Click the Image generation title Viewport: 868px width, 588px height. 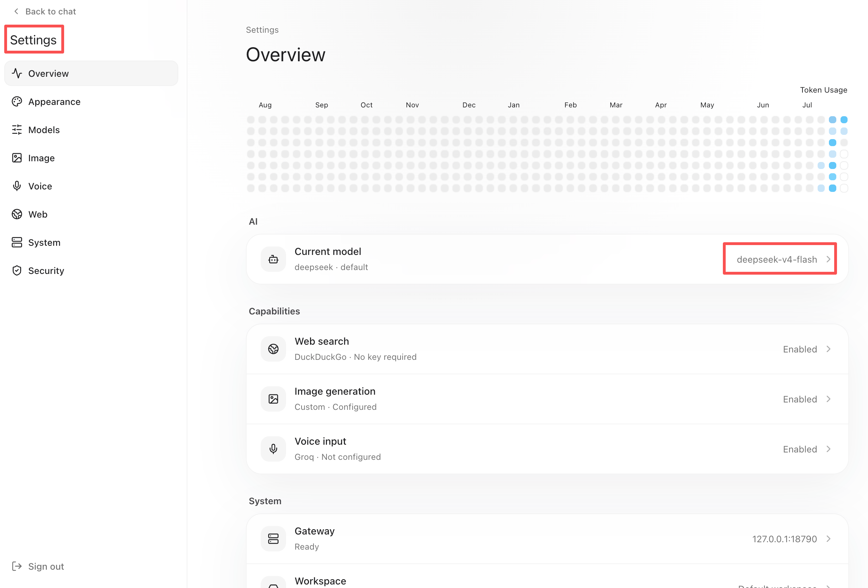335,391
